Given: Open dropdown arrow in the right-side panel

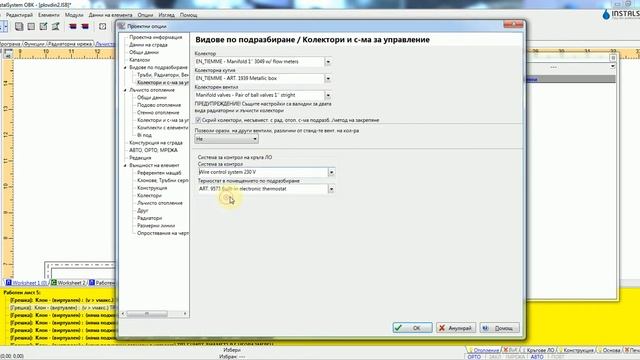Looking at the screenshot, I should pyautogui.click(x=613, y=66).
